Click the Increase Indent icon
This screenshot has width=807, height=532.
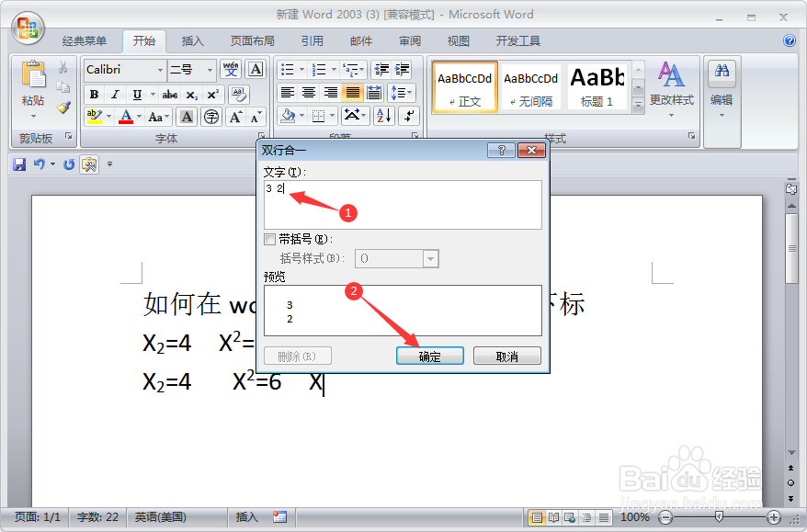coord(402,70)
